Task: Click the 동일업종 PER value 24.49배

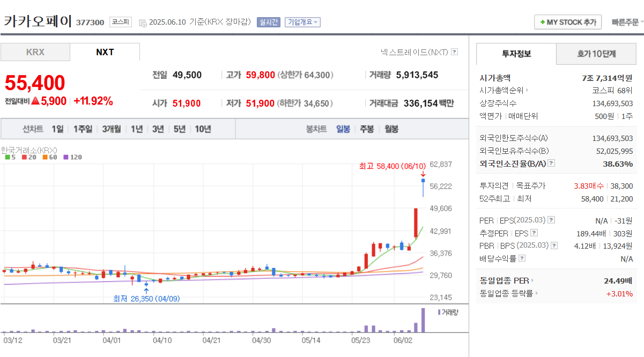Action: 618,280
